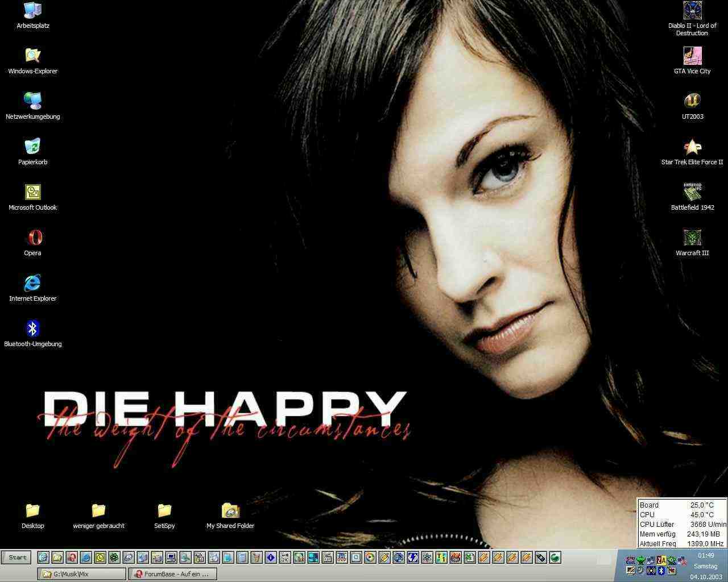This screenshot has height=582, width=728.
Task: Click the Bluetooth system tray icon
Action: [661, 570]
